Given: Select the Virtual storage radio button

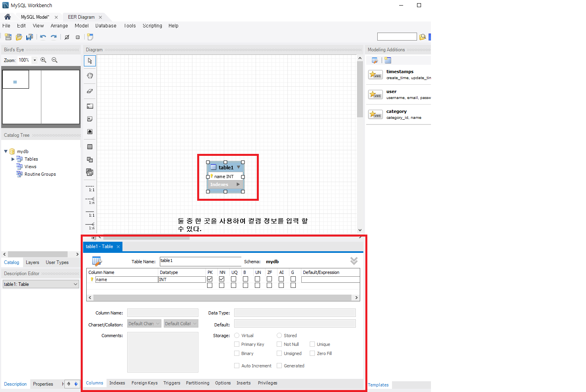Looking at the screenshot, I should pyautogui.click(x=237, y=336).
